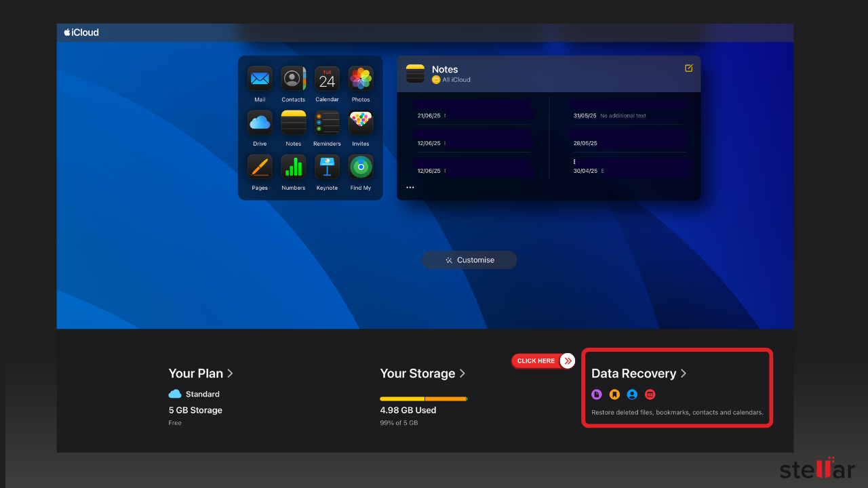Screen dimensions: 868x488
Task: Expand the Your Plan section
Action: 201,373
